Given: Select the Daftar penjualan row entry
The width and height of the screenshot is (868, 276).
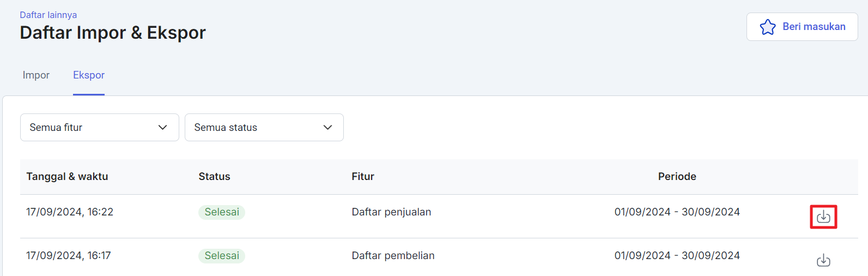Looking at the screenshot, I should [391, 212].
